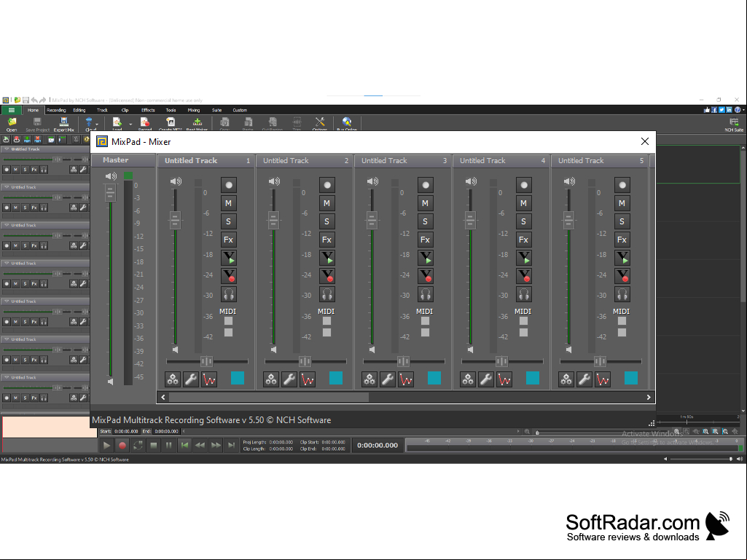747x560 pixels.
Task: Mute mixer track 1 with its M button
Action: [x=229, y=203]
